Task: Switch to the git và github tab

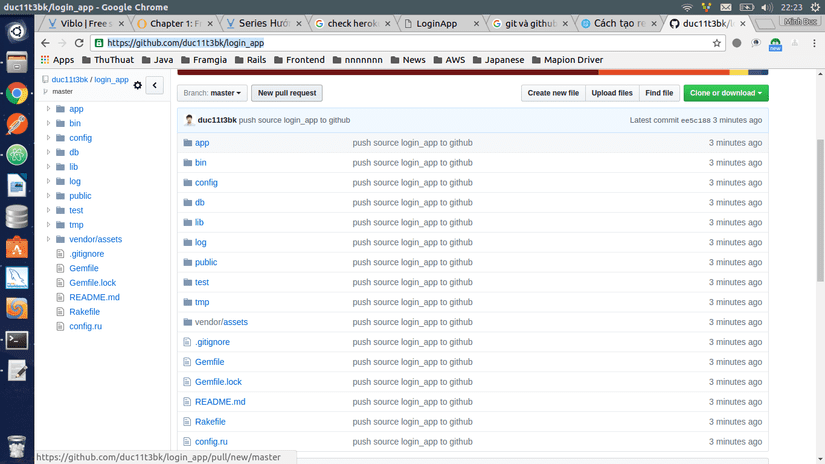Action: pos(529,24)
